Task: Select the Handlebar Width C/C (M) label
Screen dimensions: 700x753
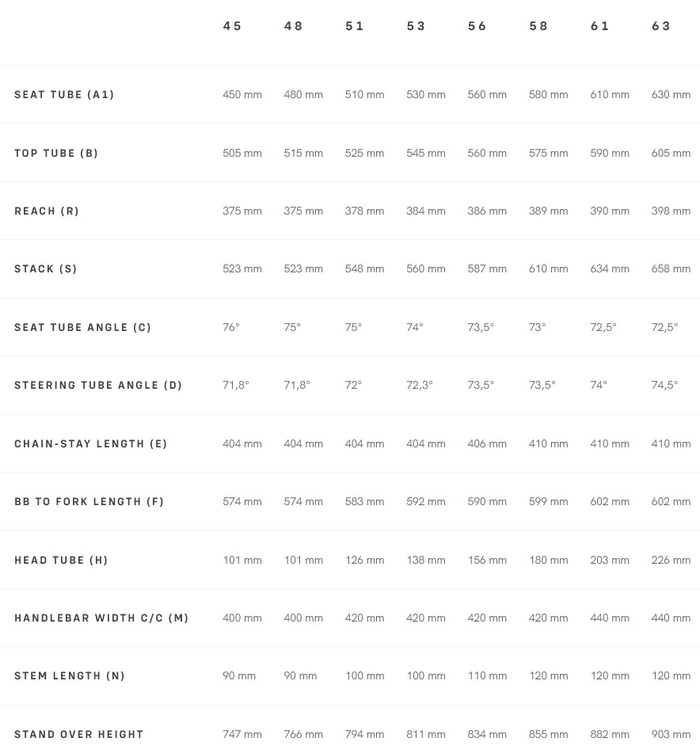Action: [101, 618]
